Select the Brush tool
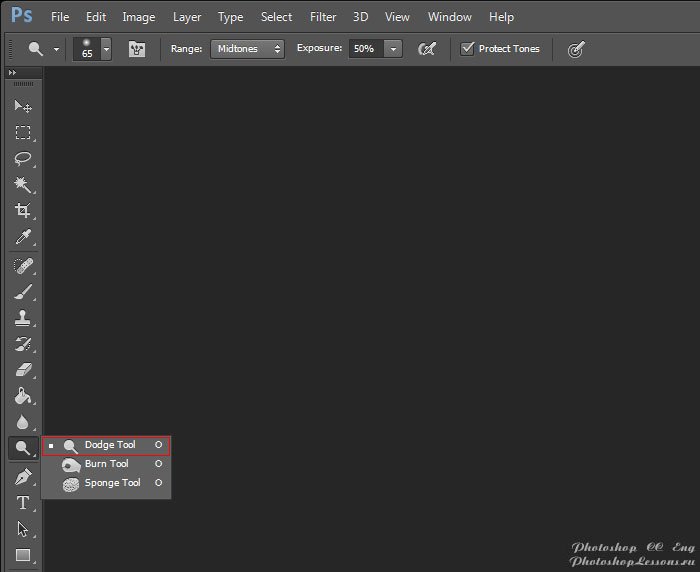Image resolution: width=700 pixels, height=572 pixels. 22,292
